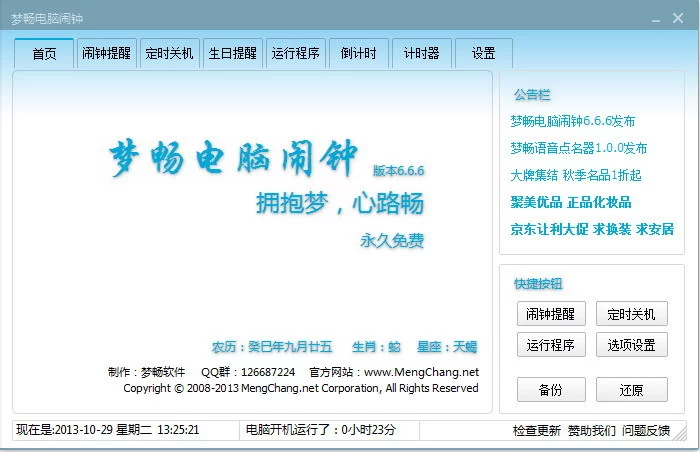Click the 问题反馈 link
This screenshot has width=700, height=452.
pos(646,431)
